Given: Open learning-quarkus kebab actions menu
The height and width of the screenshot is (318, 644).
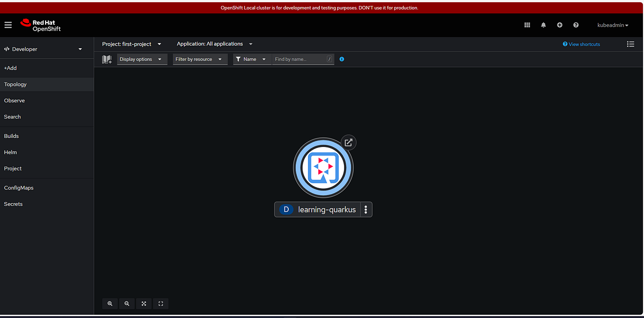Looking at the screenshot, I should pyautogui.click(x=365, y=210).
